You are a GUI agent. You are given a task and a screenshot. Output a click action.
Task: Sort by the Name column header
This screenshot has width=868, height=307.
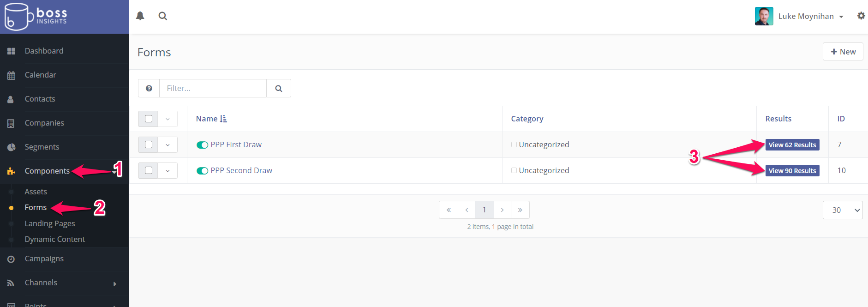207,119
